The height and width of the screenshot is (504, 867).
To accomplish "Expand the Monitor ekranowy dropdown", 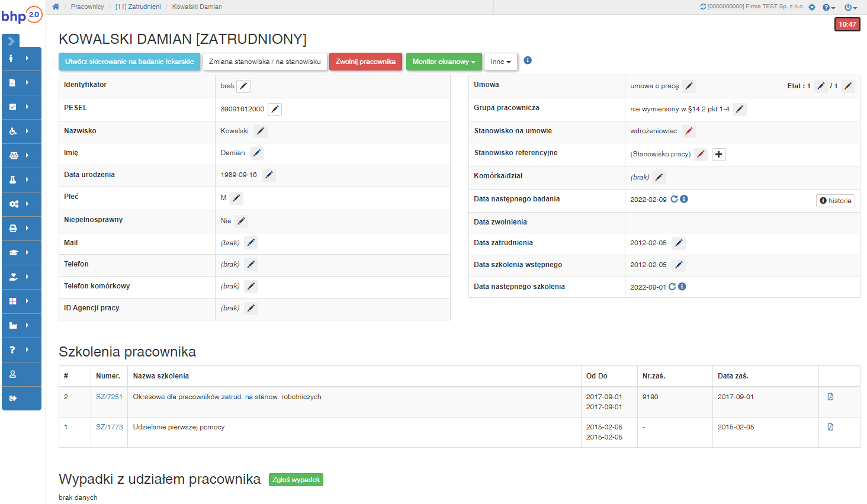I will click(x=444, y=62).
